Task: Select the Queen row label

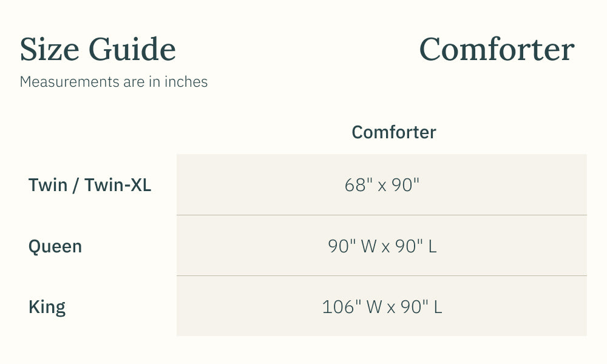Action: click(x=55, y=246)
